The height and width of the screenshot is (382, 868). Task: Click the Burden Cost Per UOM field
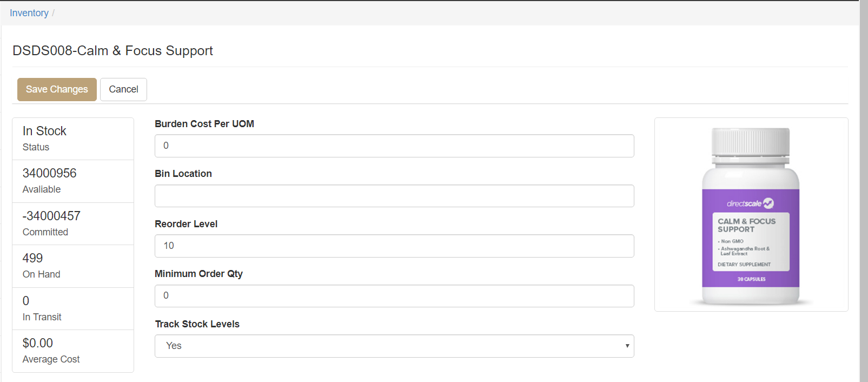coord(394,146)
